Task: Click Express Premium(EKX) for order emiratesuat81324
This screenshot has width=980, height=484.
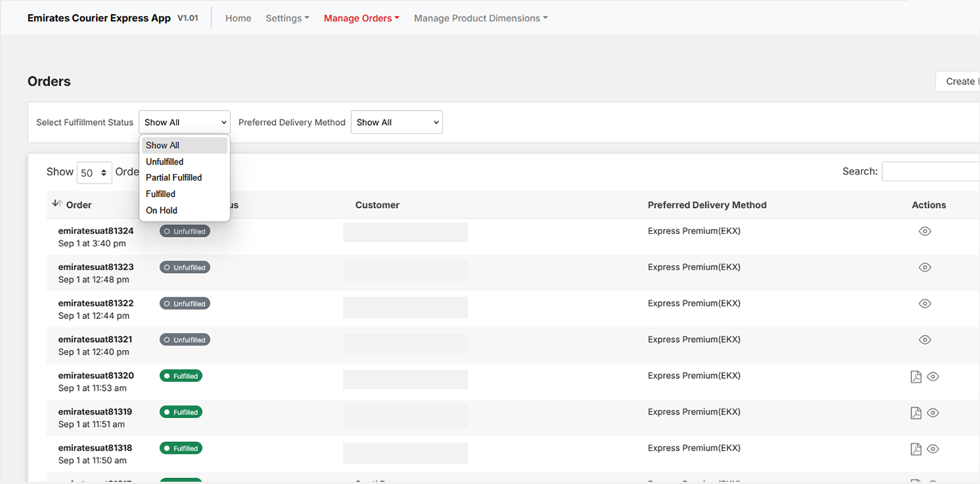Action: tap(694, 231)
